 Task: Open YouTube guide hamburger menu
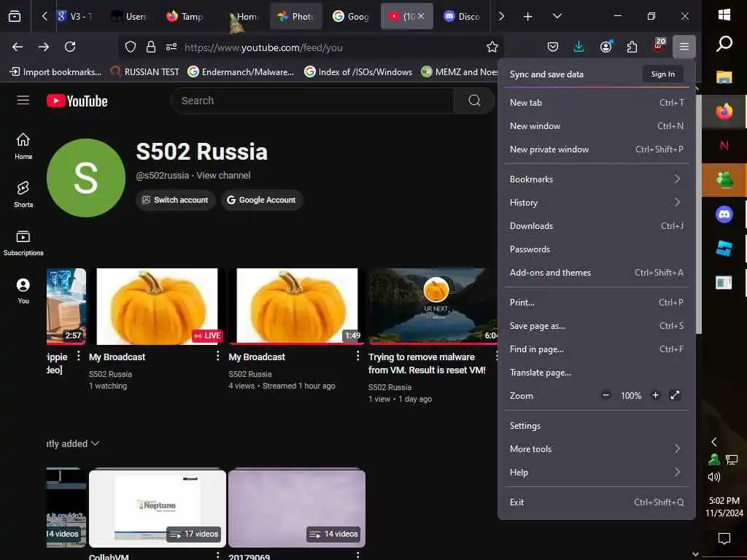click(x=23, y=101)
